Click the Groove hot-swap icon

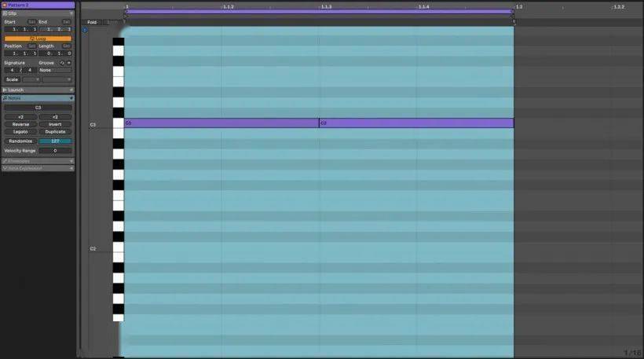coord(62,62)
